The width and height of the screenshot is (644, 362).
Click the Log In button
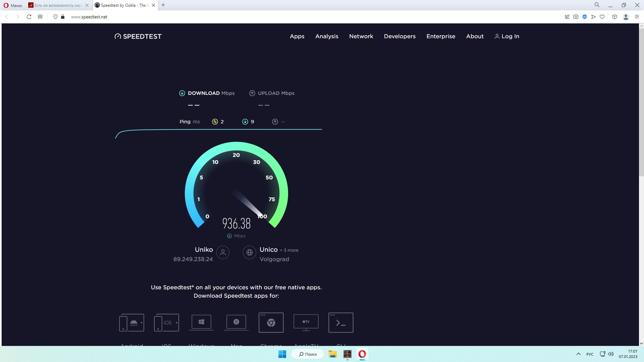point(506,36)
